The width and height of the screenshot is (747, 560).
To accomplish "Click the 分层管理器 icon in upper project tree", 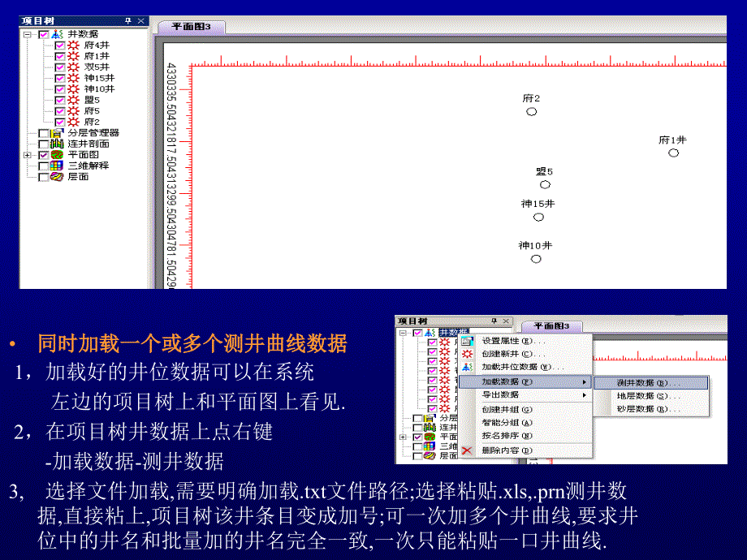I will pos(57,133).
